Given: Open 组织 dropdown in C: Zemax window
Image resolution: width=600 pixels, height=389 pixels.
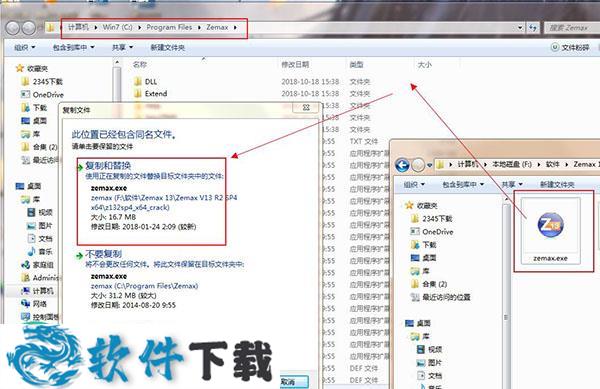Looking at the screenshot, I should pos(24,47).
